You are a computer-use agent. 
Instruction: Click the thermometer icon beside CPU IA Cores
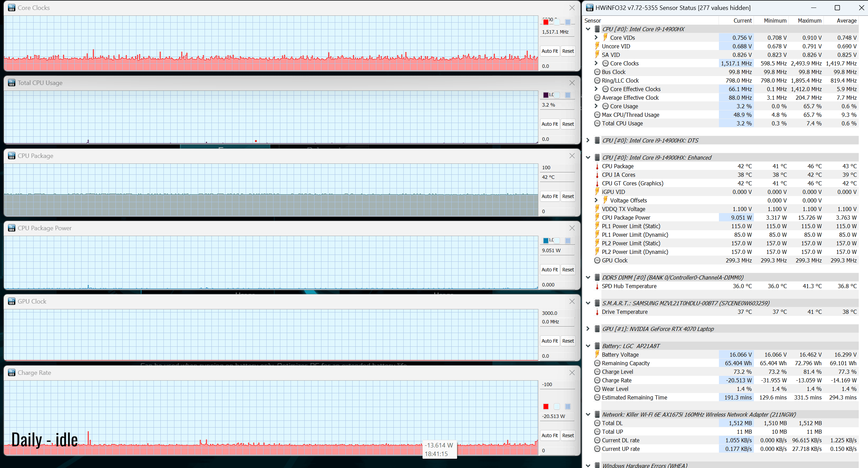[x=597, y=175]
